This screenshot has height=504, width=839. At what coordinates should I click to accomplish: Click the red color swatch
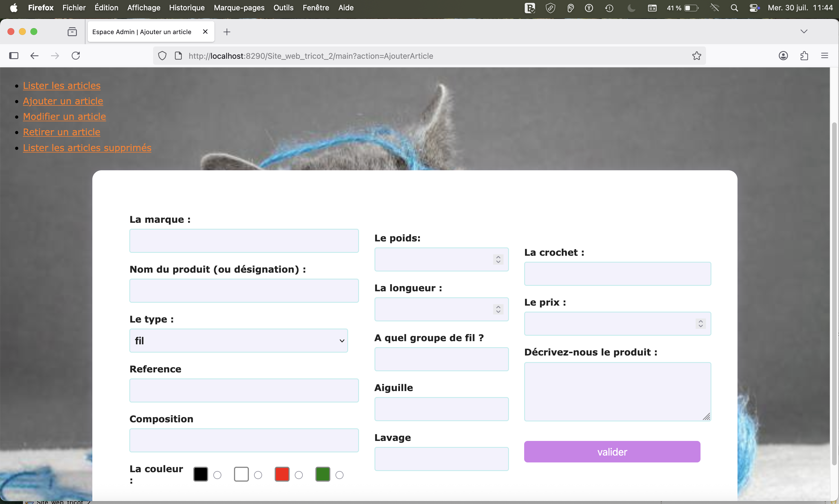[x=281, y=474]
